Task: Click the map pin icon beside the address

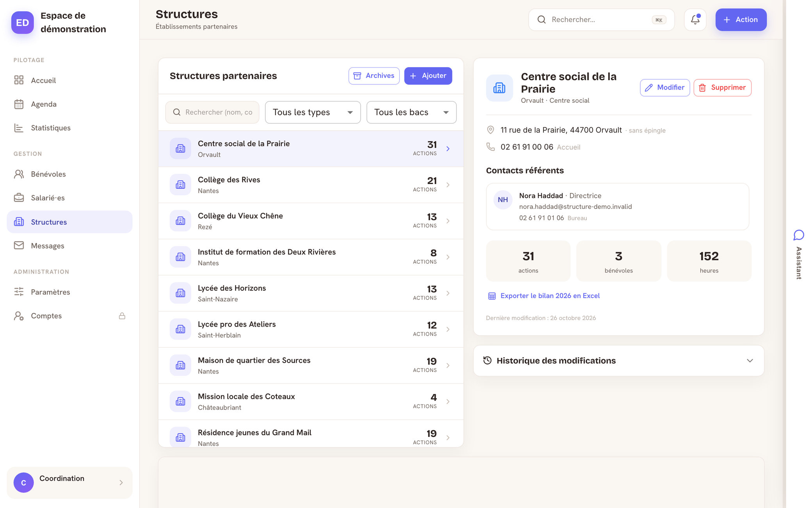Action: point(491,130)
